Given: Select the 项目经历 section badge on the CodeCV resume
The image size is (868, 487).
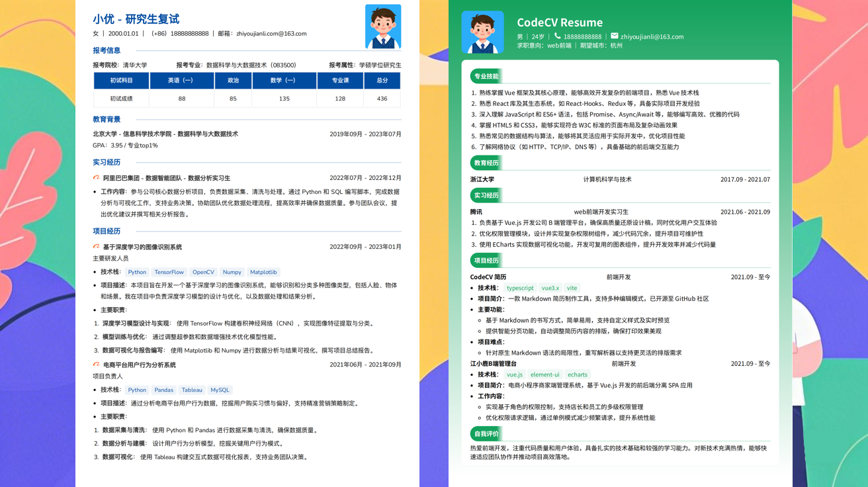Looking at the screenshot, I should point(486,261).
